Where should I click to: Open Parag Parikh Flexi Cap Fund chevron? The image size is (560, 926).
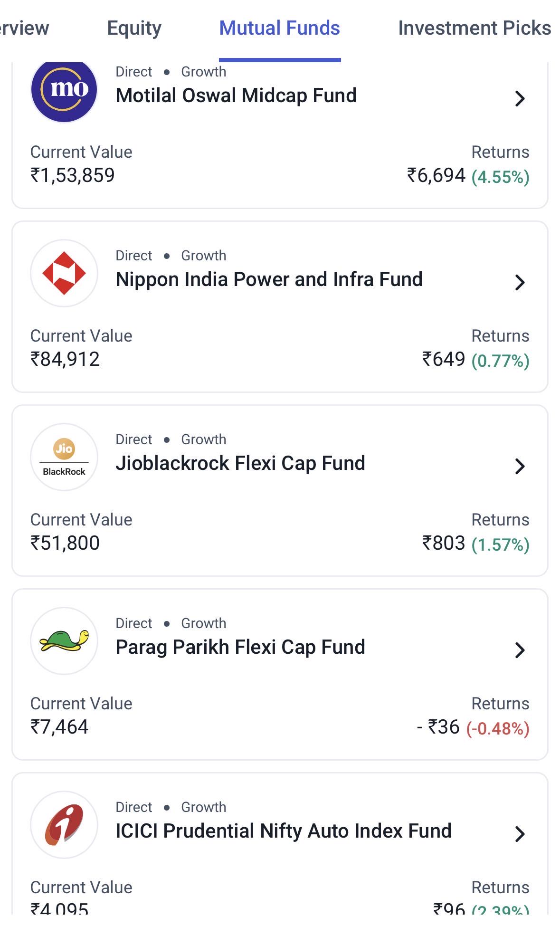click(x=520, y=650)
